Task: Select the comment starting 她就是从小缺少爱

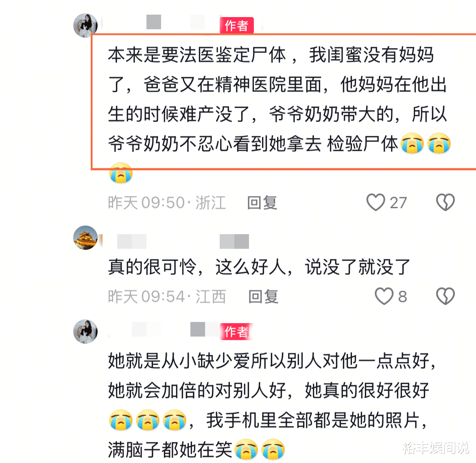Action: click(272, 405)
